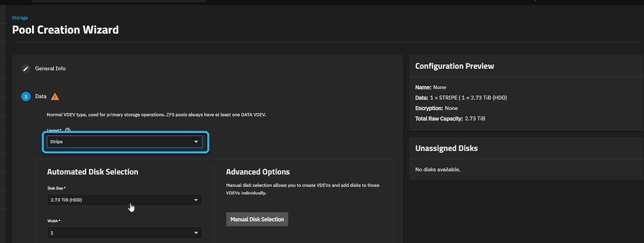The image size is (644, 243).
Task: Open the Layout dropdown showing Stripe
Action: [125, 142]
